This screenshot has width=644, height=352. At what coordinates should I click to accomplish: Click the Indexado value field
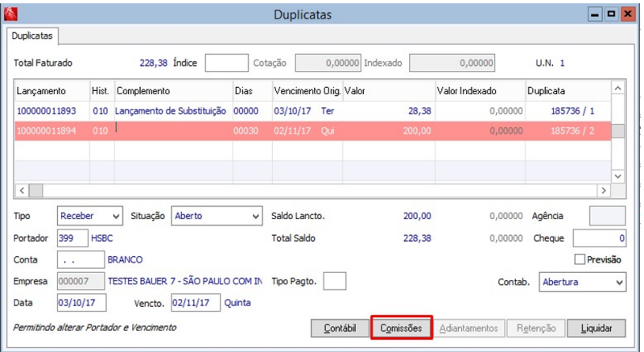[x=452, y=63]
